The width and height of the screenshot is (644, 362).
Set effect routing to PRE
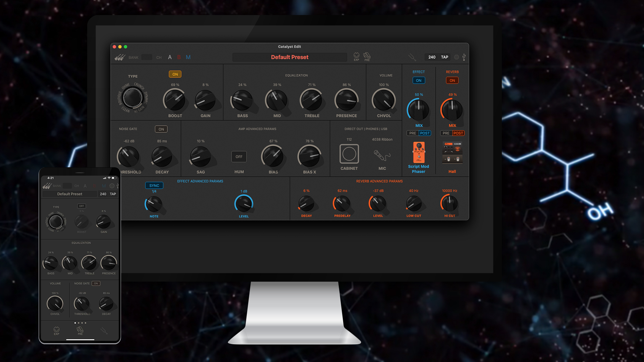[x=413, y=133]
